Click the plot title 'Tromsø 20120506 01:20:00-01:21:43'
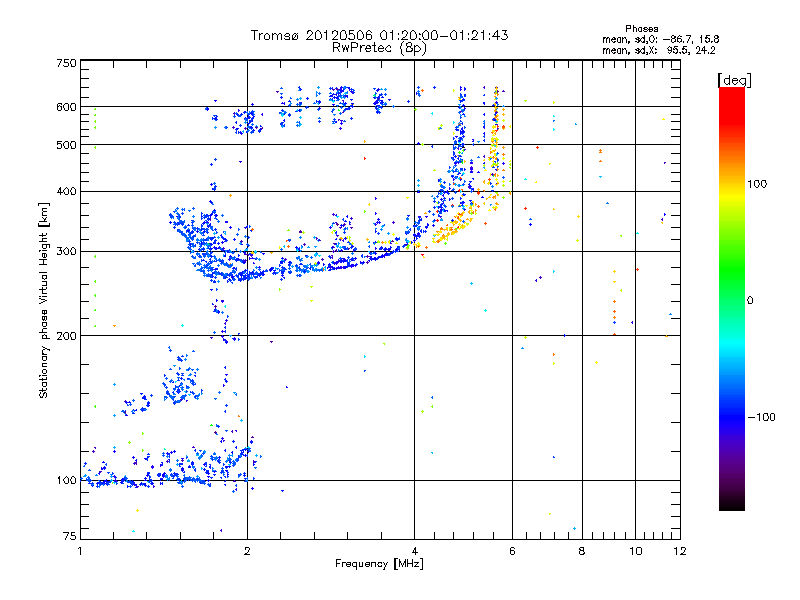The height and width of the screenshot is (600, 800). (379, 35)
